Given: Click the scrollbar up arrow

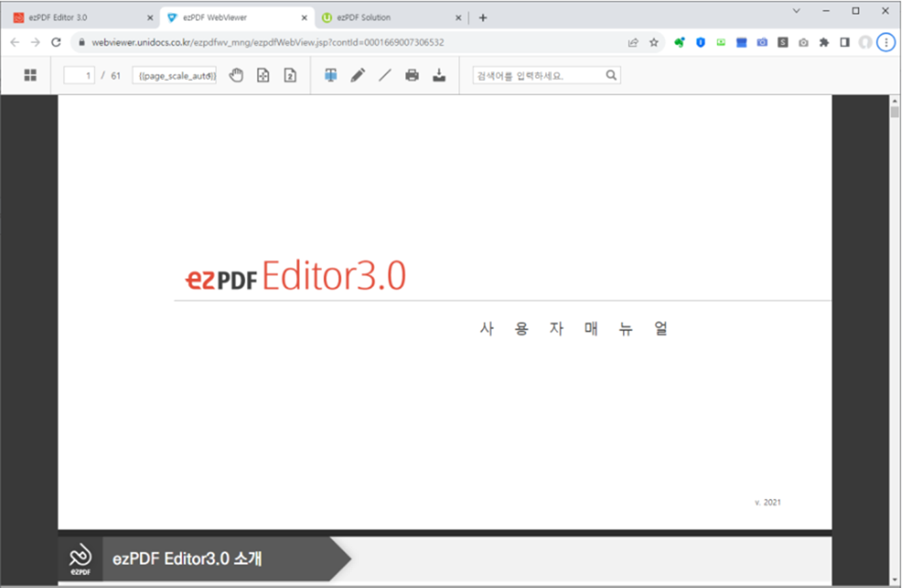Looking at the screenshot, I should (x=895, y=101).
